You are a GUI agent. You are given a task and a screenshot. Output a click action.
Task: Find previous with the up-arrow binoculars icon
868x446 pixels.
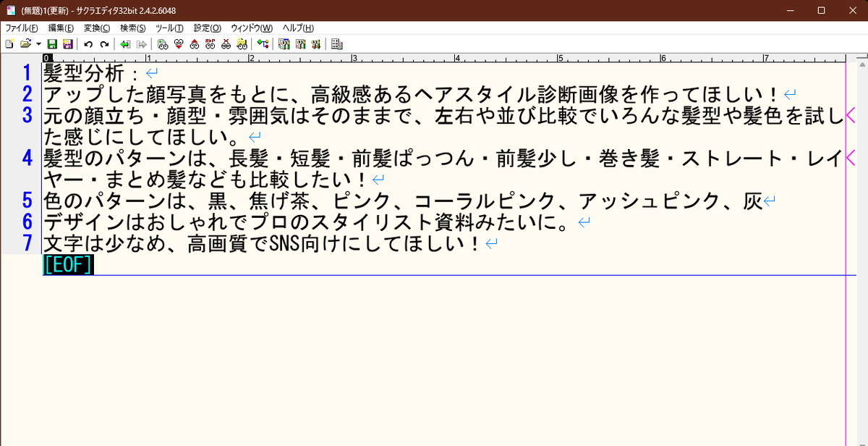(195, 44)
